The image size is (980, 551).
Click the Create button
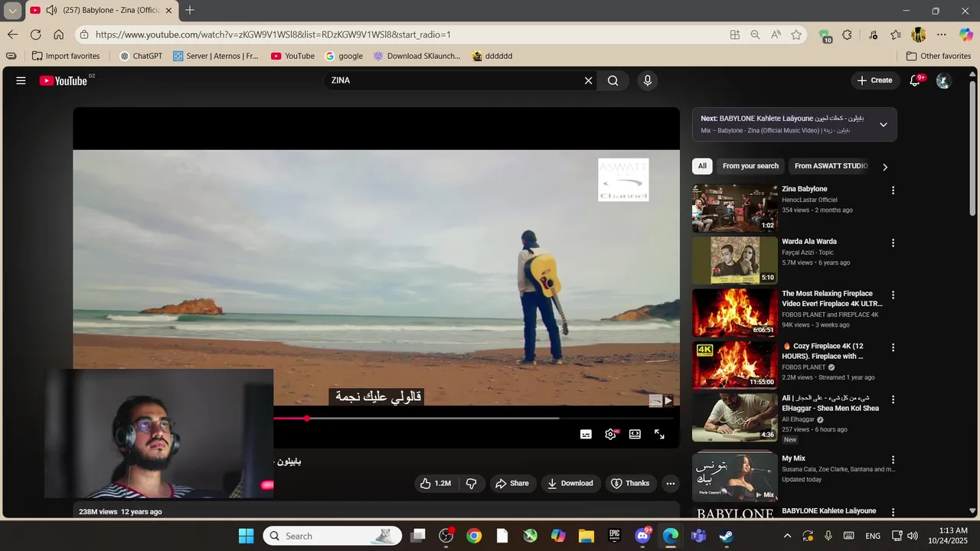[874, 80]
